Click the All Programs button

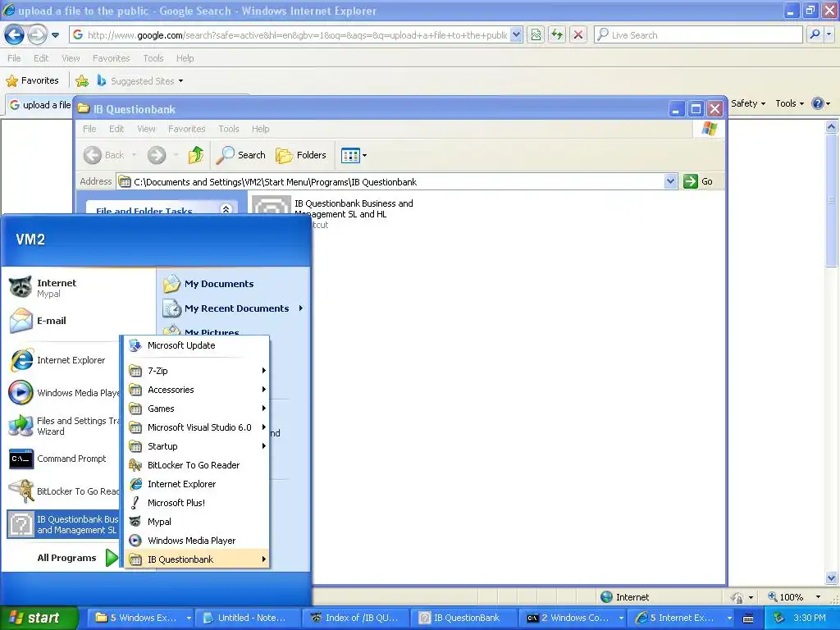point(76,558)
